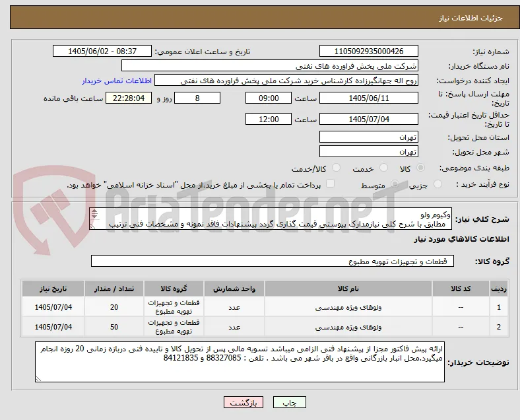The height and width of the screenshot is (420, 520).
Task: Click the delivery city field تهران
Action: (369, 152)
